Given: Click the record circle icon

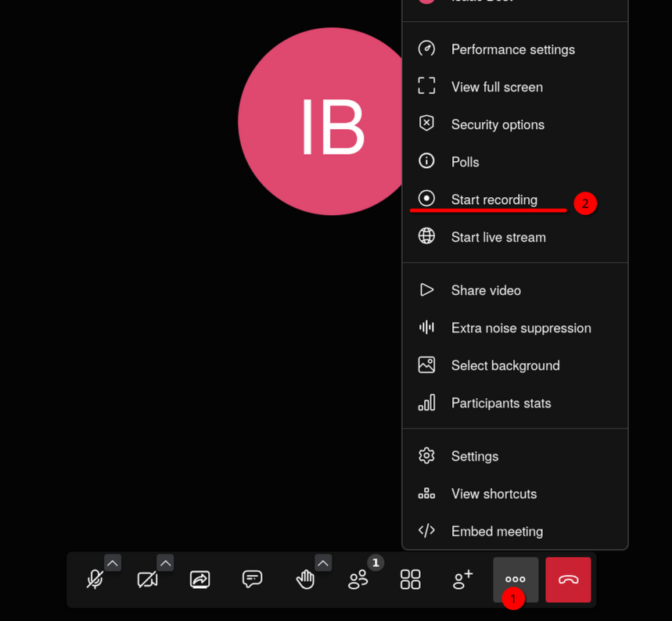Looking at the screenshot, I should point(426,199).
